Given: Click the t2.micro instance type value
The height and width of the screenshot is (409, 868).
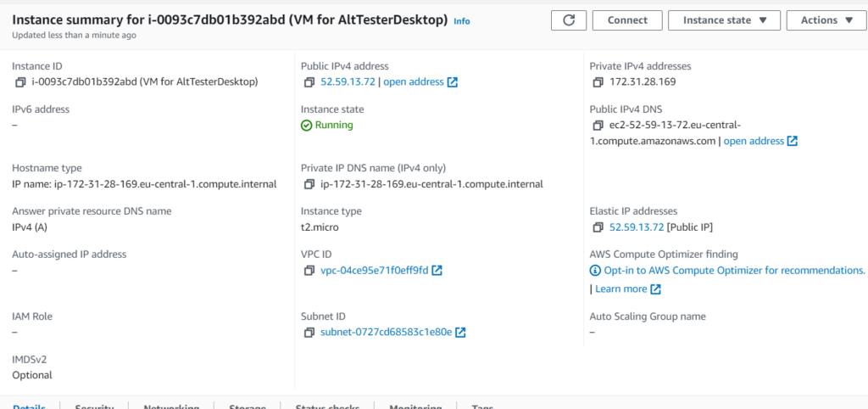Looking at the screenshot, I should (x=320, y=227).
